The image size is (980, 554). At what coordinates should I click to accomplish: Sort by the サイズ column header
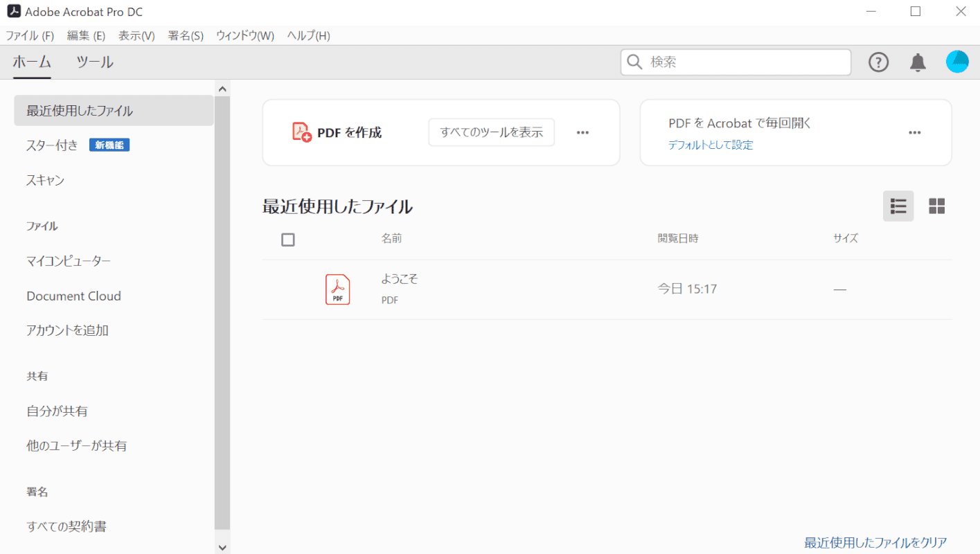(846, 238)
